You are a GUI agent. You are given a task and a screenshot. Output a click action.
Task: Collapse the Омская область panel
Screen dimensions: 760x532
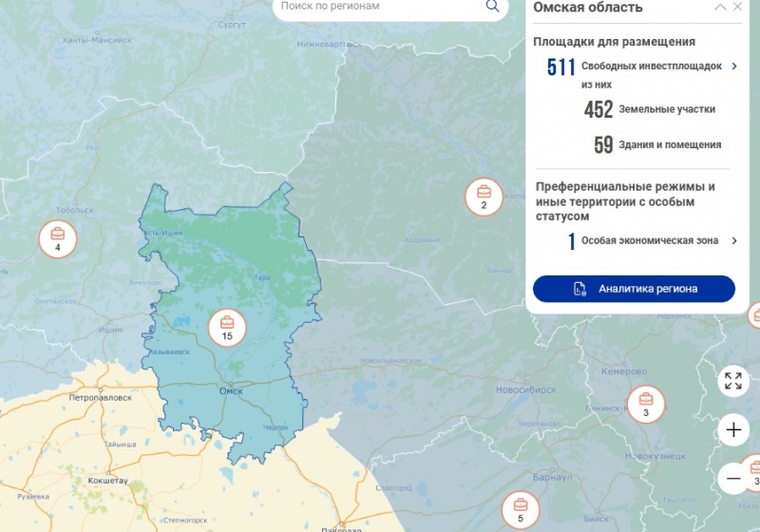721,8
